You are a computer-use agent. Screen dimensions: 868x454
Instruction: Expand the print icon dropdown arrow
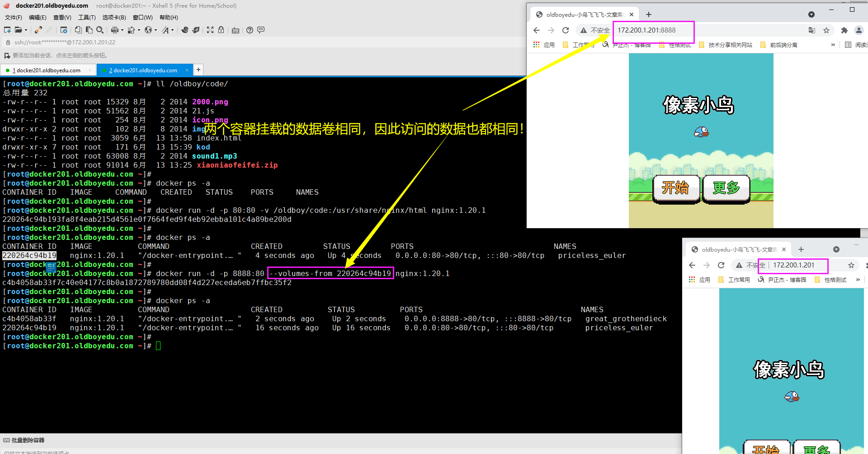122,30
